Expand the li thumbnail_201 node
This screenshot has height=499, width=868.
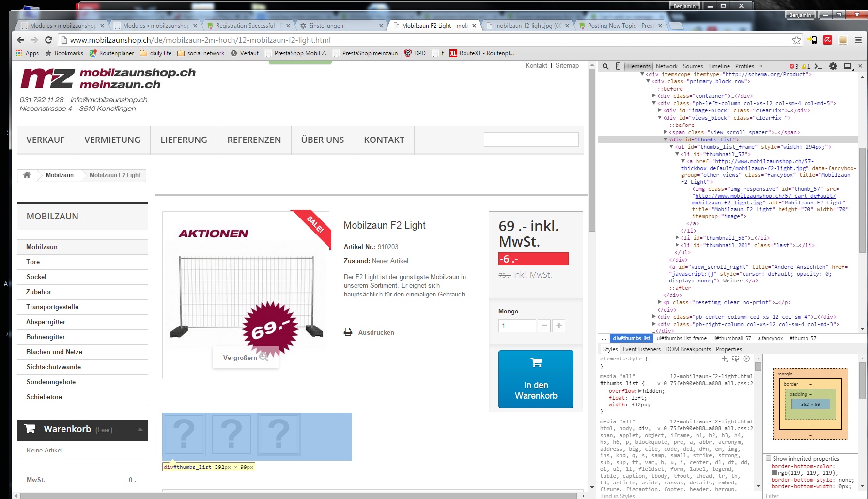tap(677, 245)
